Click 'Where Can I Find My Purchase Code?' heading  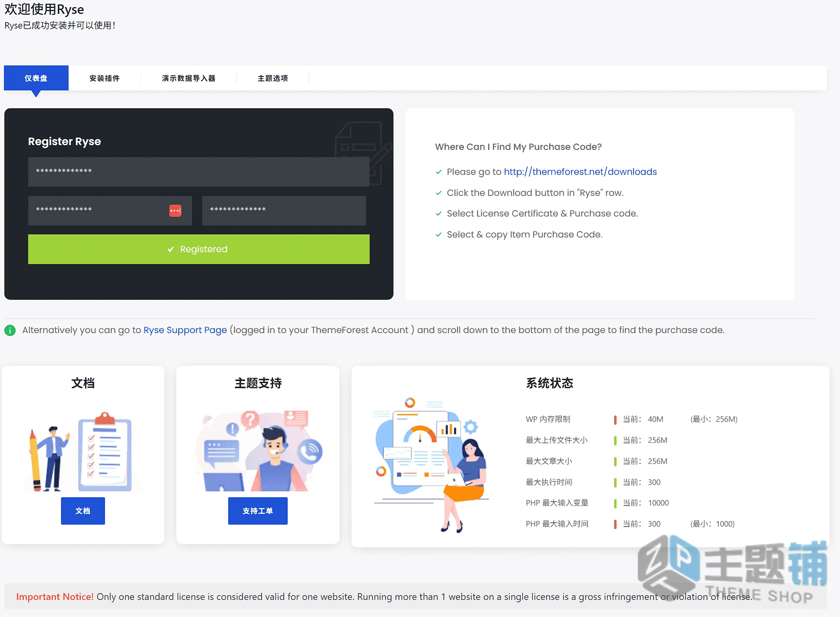coord(518,147)
